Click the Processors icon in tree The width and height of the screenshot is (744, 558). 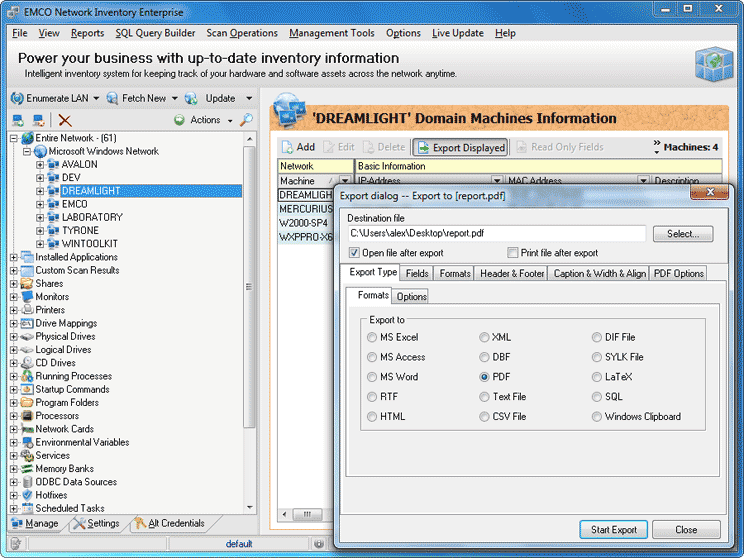click(x=27, y=416)
